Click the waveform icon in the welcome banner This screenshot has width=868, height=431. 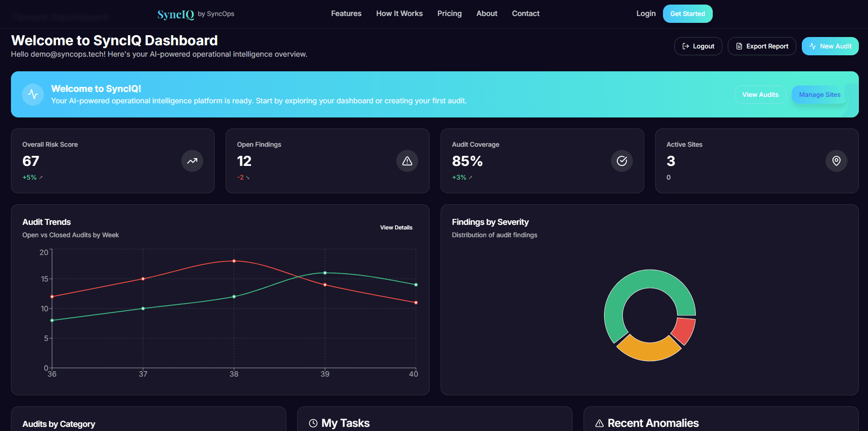coord(32,94)
